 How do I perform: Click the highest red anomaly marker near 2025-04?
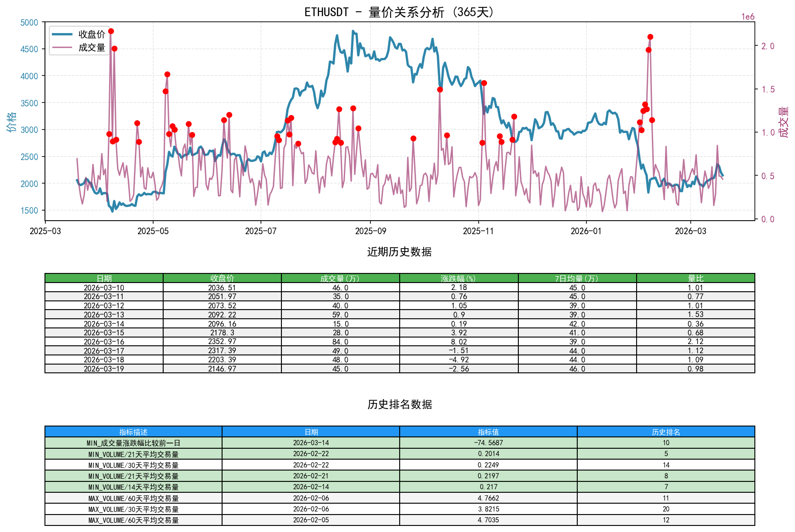point(110,31)
